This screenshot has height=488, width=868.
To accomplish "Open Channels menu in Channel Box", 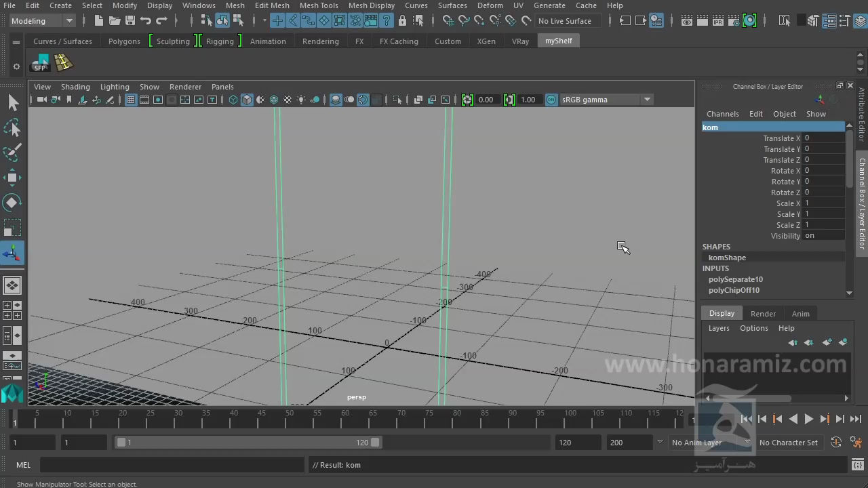I will 722,114.
